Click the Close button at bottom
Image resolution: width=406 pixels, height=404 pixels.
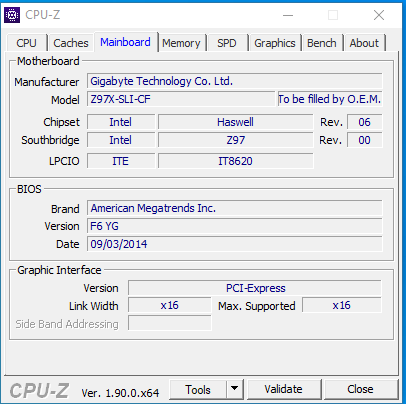[360, 389]
